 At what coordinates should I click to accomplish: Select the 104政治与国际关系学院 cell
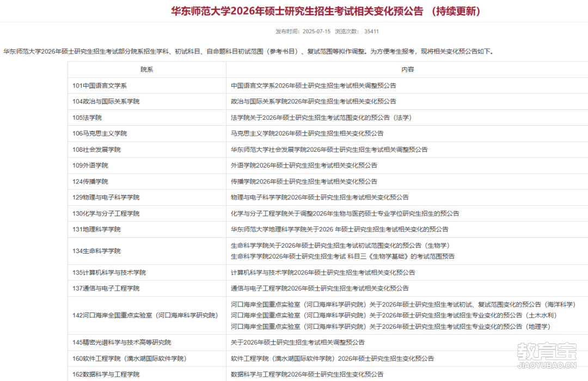point(146,101)
